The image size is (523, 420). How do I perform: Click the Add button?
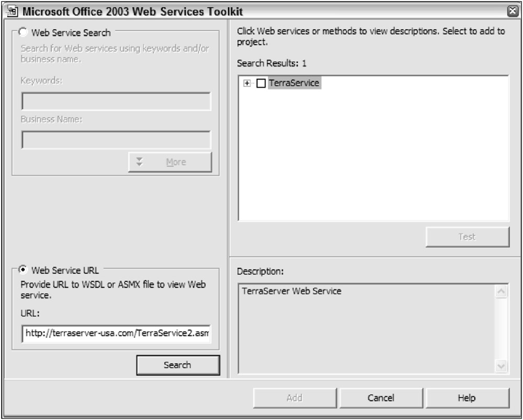[x=294, y=398]
